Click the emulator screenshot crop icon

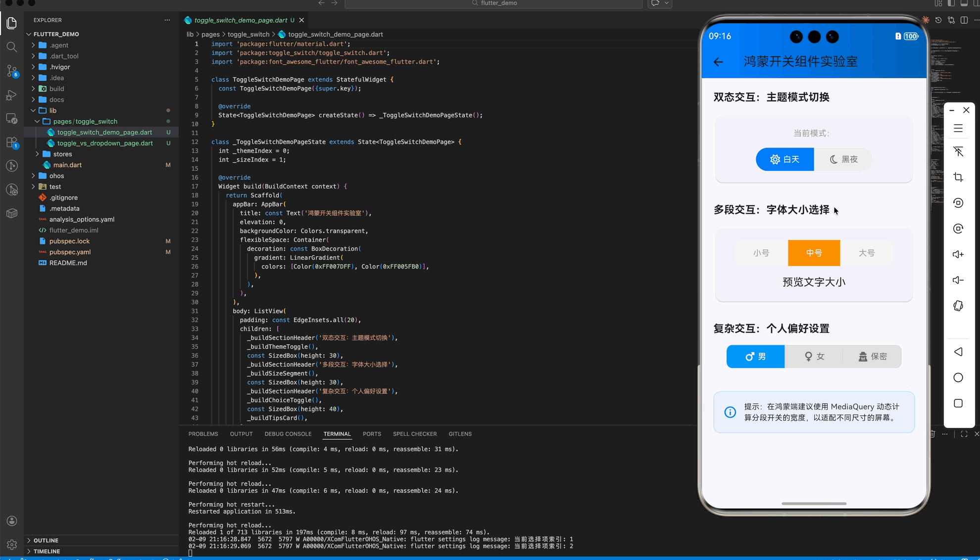[x=958, y=177]
